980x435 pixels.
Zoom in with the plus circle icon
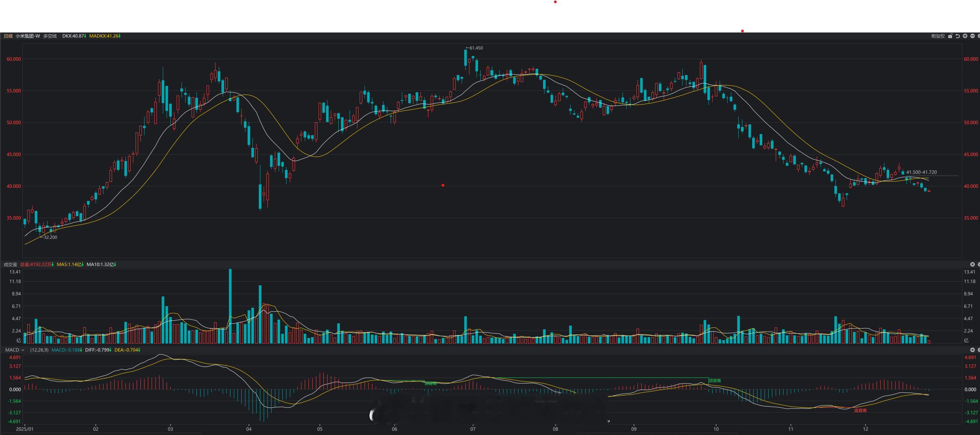[x=965, y=36]
